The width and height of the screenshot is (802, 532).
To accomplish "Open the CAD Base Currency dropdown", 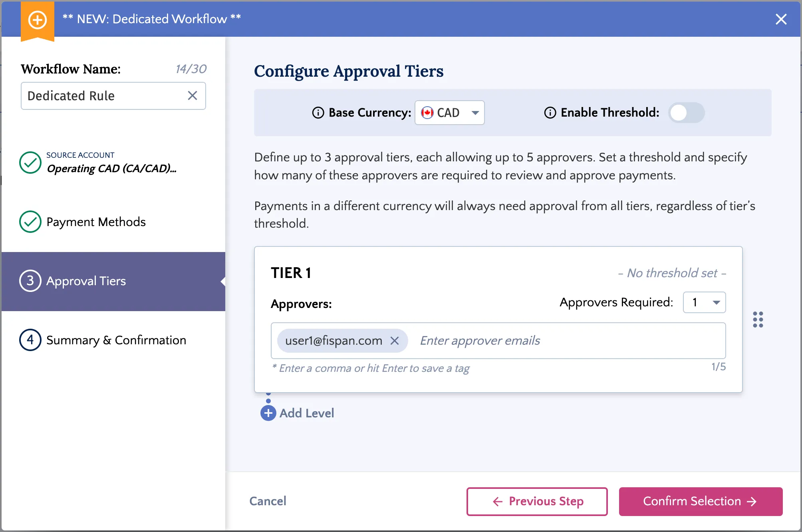I will (x=449, y=113).
